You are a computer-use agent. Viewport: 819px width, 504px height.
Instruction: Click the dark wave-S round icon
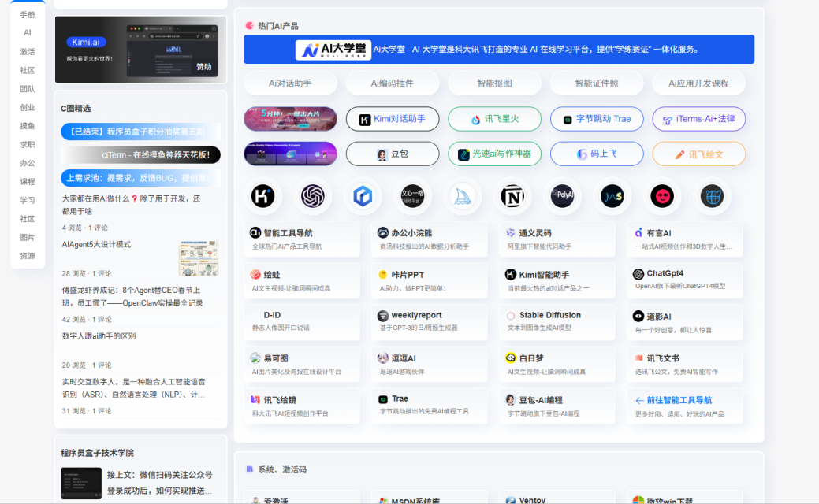coord(612,197)
